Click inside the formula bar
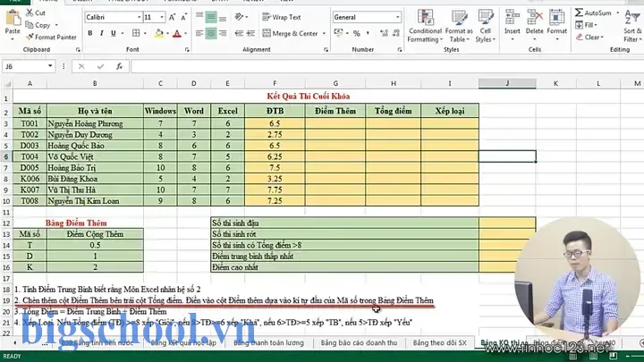 [387, 66]
